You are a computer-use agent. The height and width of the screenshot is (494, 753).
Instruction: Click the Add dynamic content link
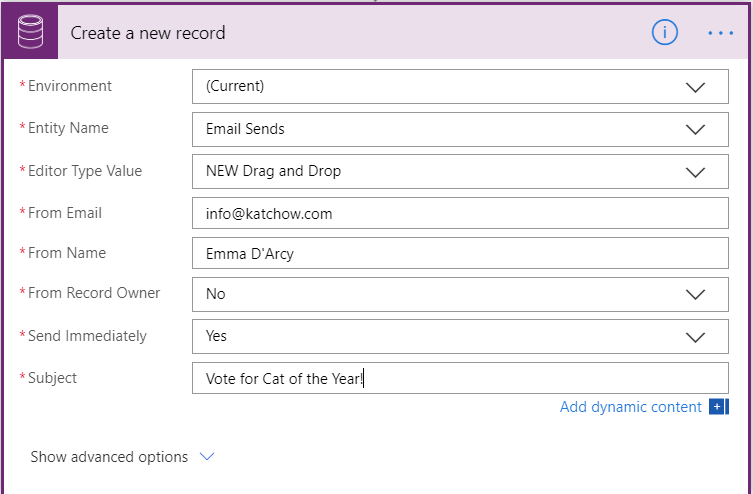pyautogui.click(x=630, y=406)
